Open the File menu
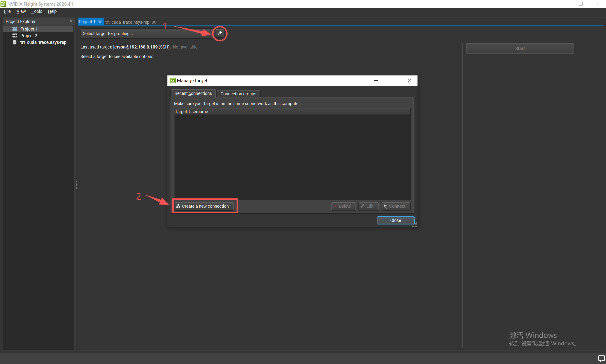Viewport: 606px width, 364px height. (x=7, y=11)
